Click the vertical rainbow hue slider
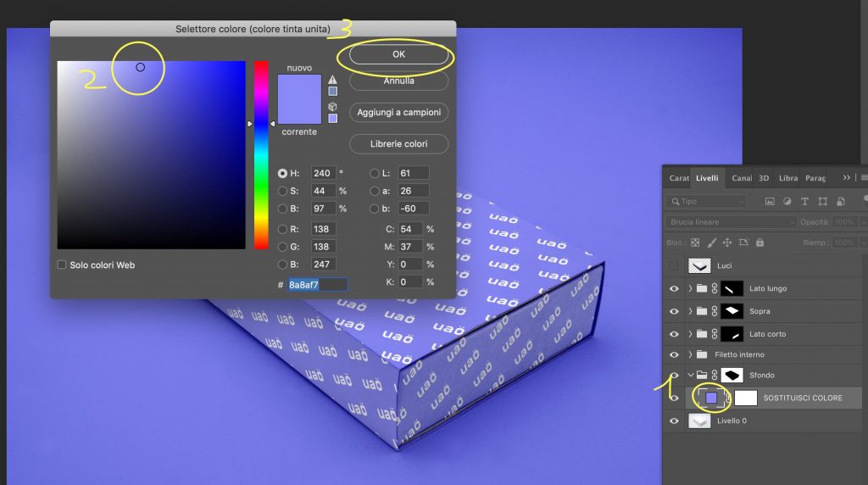 click(x=261, y=154)
